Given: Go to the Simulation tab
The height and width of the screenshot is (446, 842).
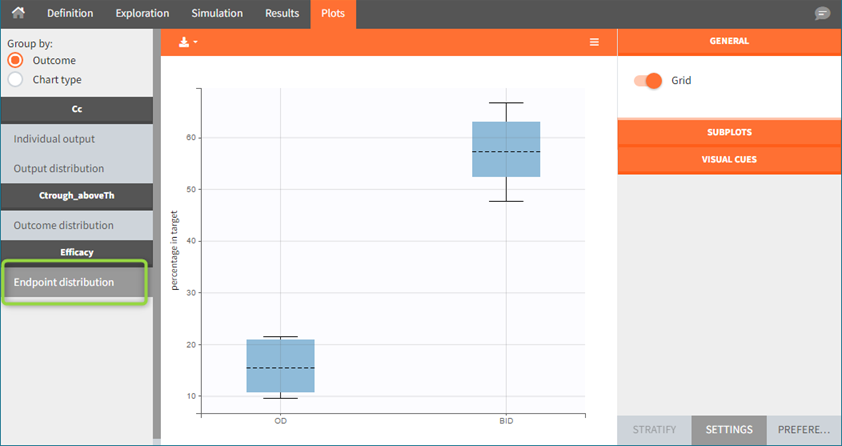Looking at the screenshot, I should coord(217,14).
